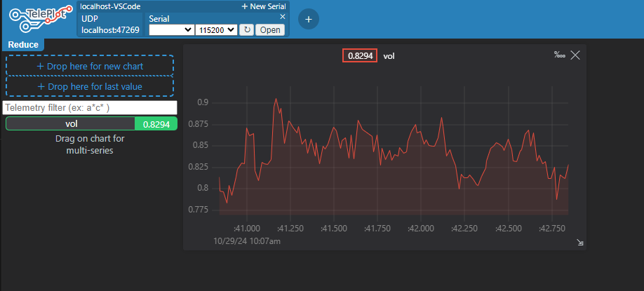Click the :41.000 x-axis label
644x291 pixels.
pyautogui.click(x=247, y=229)
